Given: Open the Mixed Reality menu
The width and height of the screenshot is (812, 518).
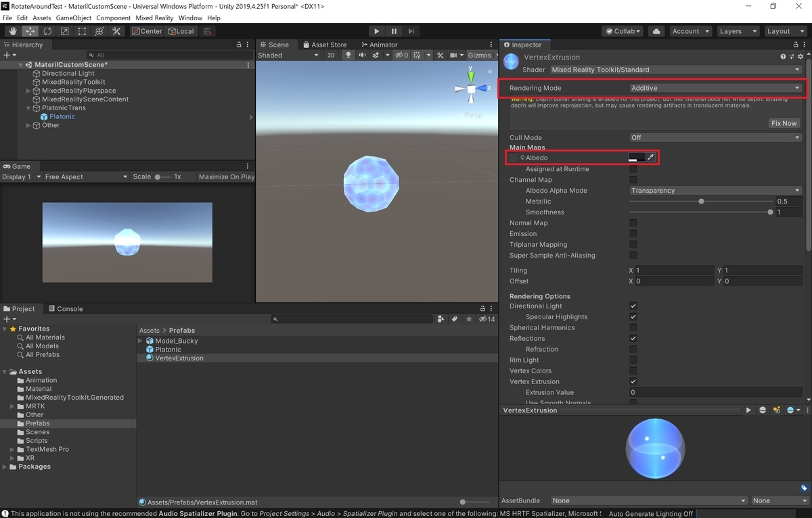Looking at the screenshot, I should 154,18.
